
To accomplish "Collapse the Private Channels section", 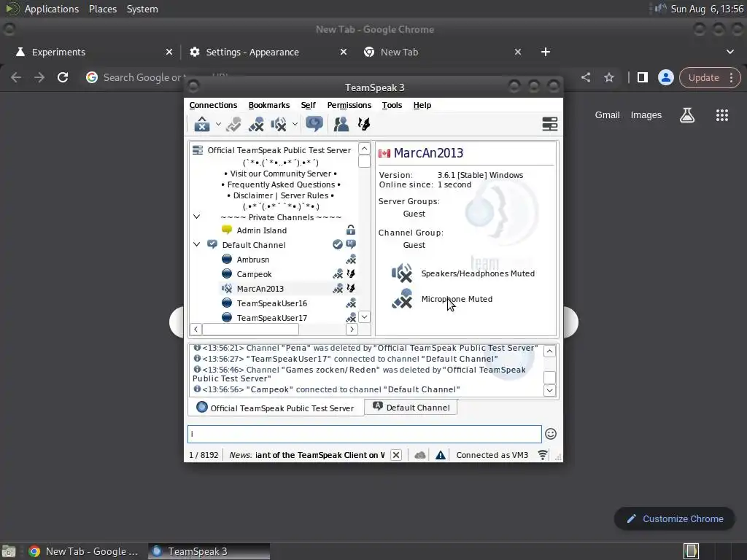I will pyautogui.click(x=197, y=217).
